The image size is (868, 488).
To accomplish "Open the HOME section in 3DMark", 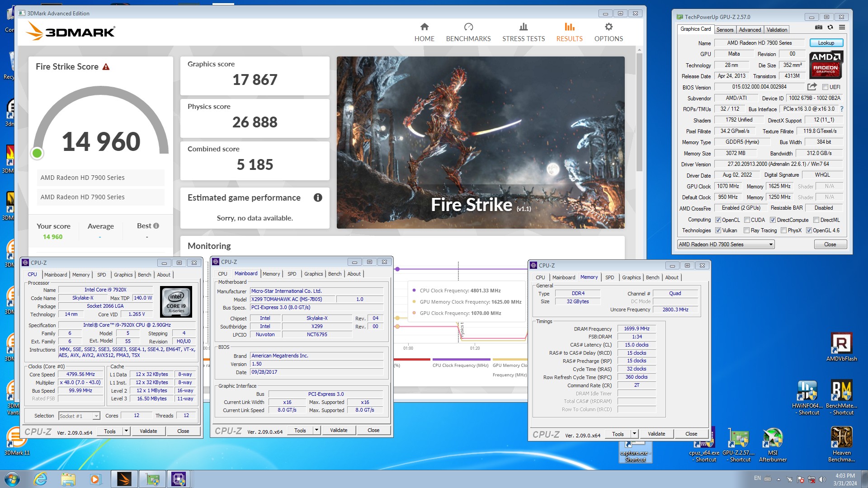I will 424,33.
